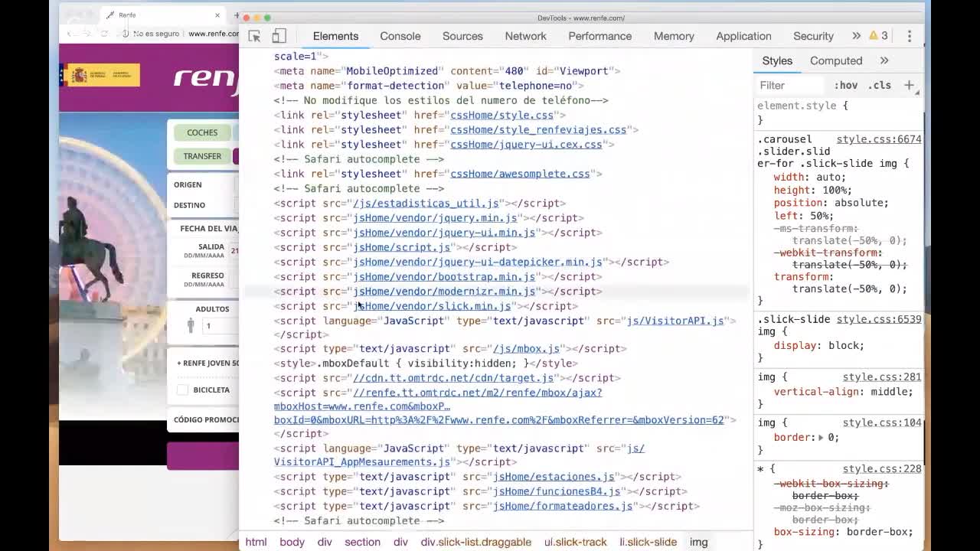Open jsHome/script.js link
The width and height of the screenshot is (980, 551).
401,247
